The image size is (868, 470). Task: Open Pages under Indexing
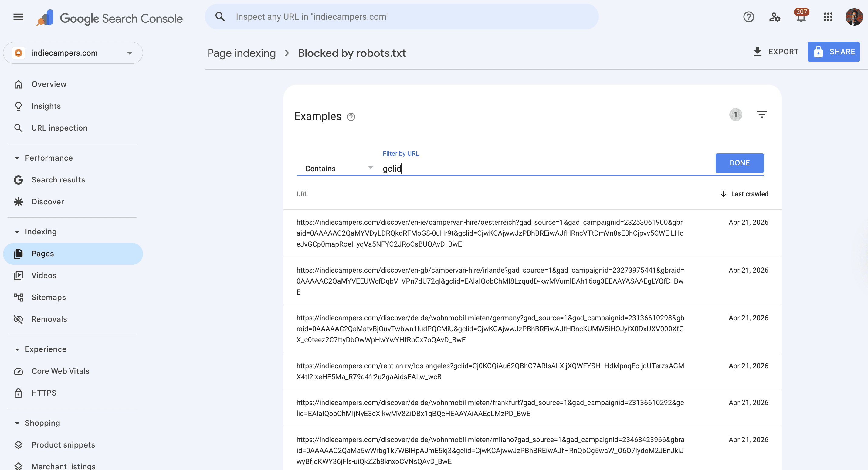(73, 254)
